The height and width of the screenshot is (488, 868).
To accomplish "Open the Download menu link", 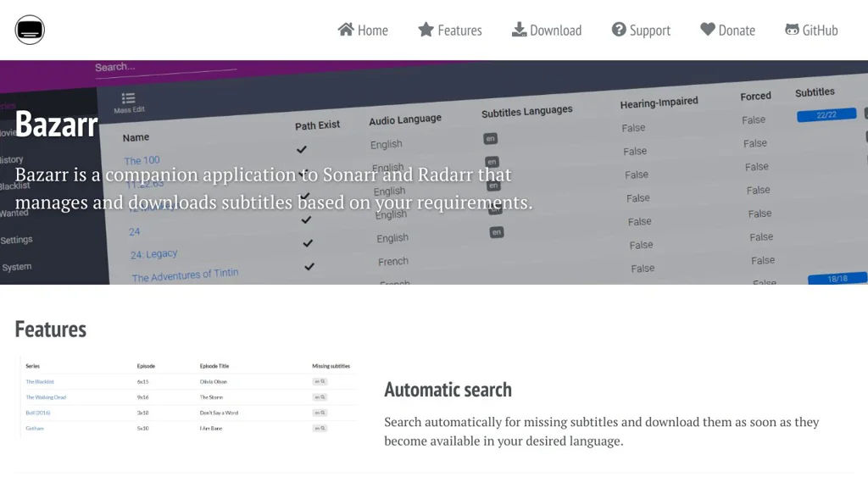I will pos(547,30).
